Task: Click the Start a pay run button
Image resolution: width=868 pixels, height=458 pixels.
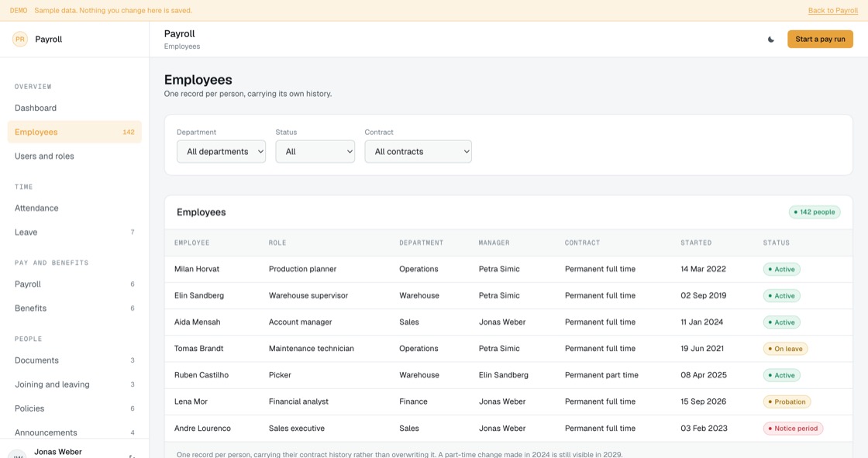Action: (820, 40)
